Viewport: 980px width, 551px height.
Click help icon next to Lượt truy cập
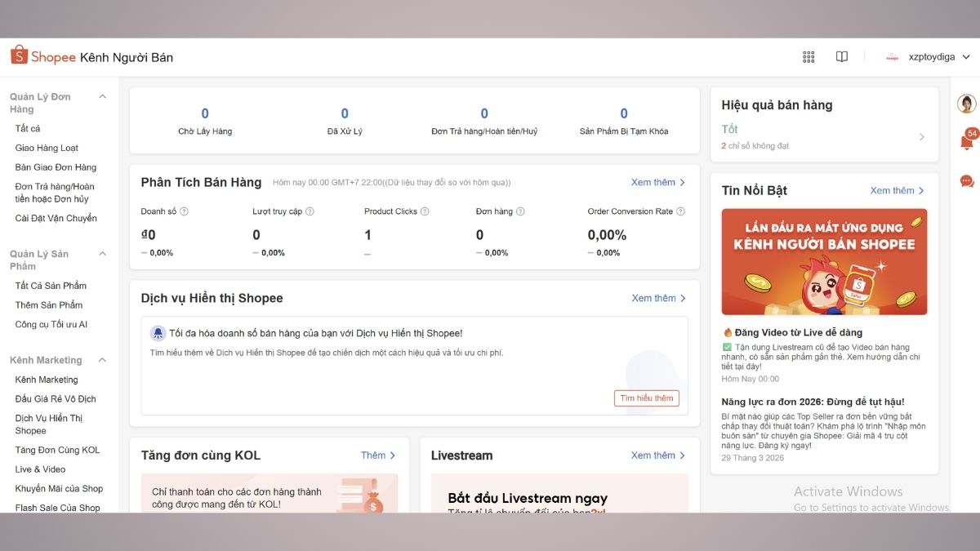pyautogui.click(x=310, y=211)
